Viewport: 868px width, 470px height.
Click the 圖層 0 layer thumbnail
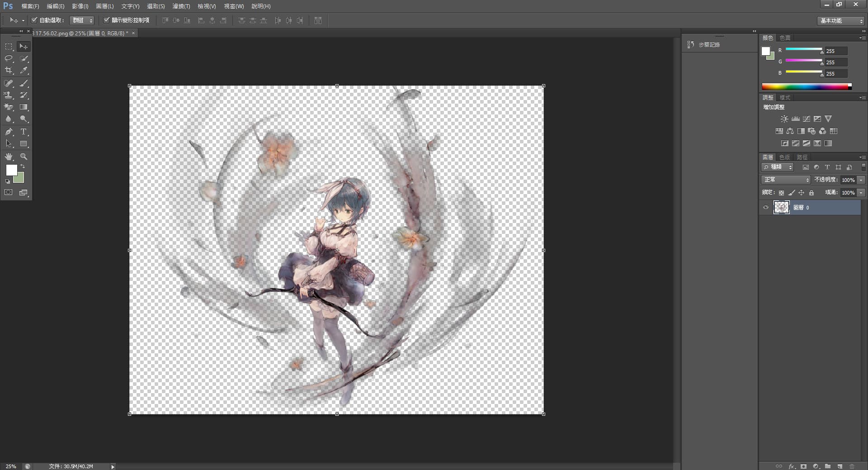click(781, 208)
